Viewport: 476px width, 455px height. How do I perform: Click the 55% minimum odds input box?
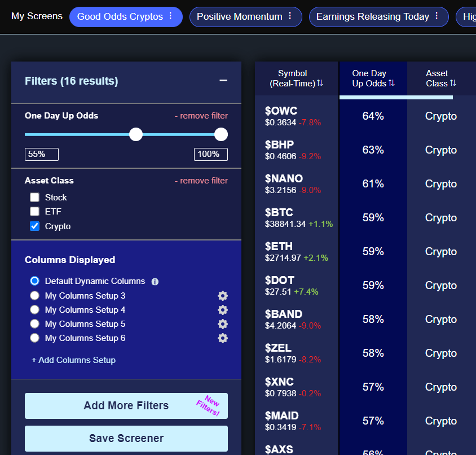tap(42, 154)
